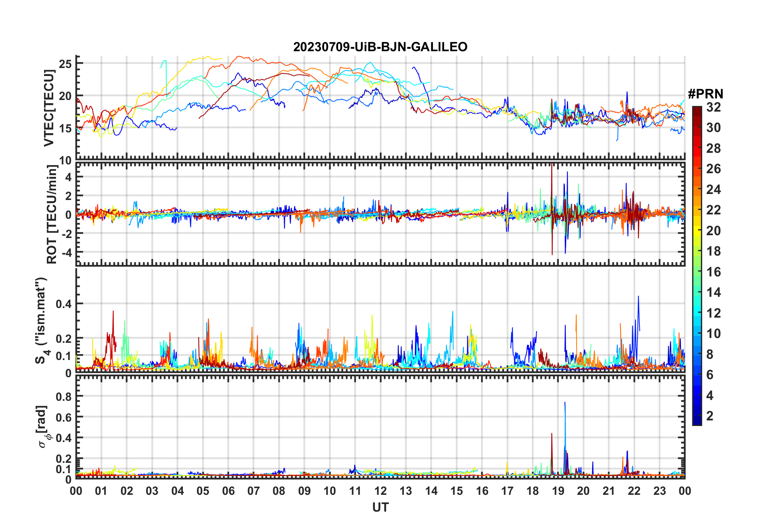
Task: Click the large dark red ROT spike before 19 UT
Action: pyautogui.click(x=552, y=209)
